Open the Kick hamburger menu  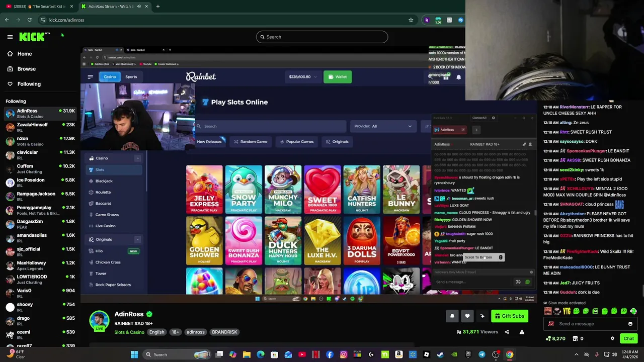tap(10, 37)
